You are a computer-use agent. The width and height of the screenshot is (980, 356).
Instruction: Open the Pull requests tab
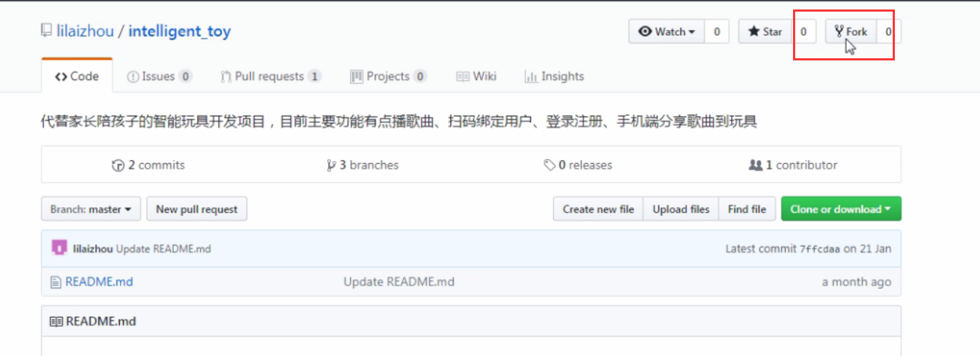pyautogui.click(x=271, y=76)
